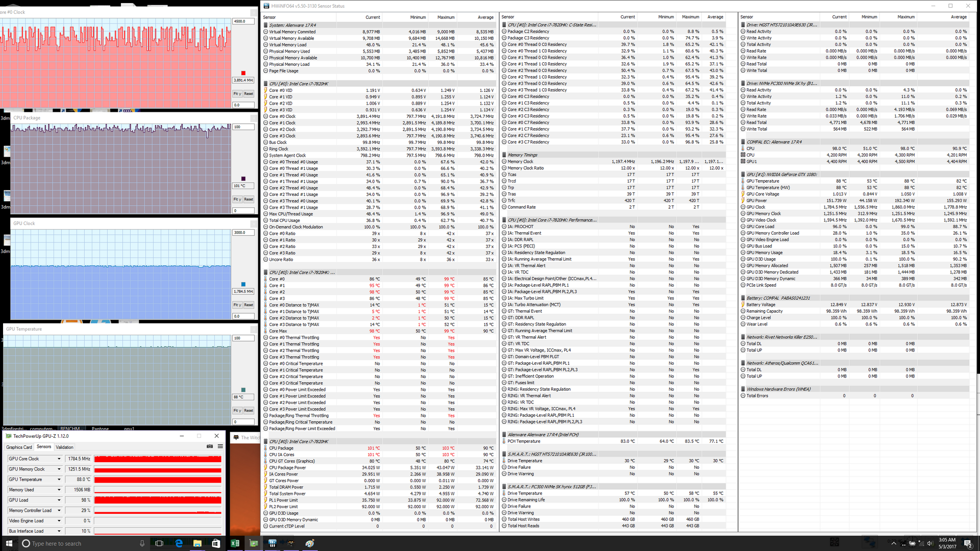
Task: Open the GPU-Z hamburger menu icon
Action: (220, 446)
